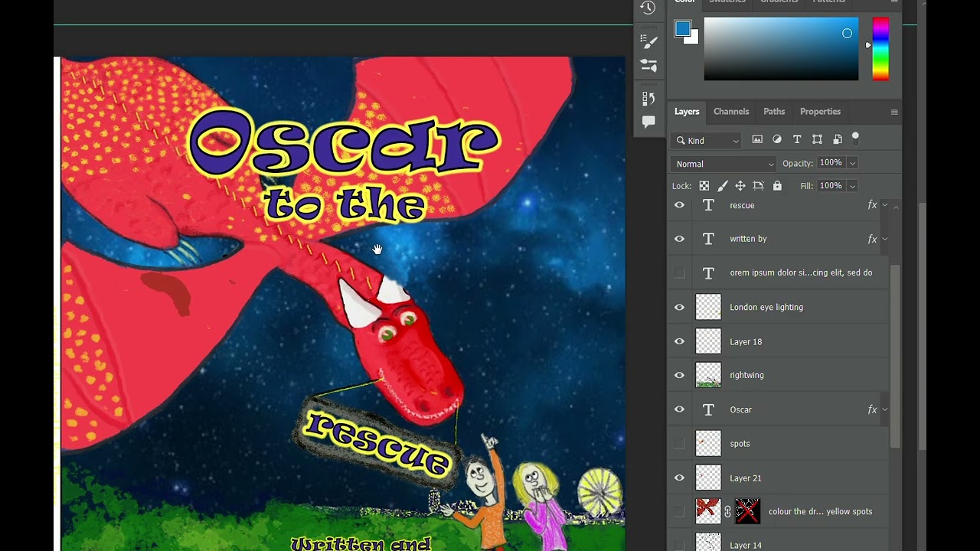Select the 'orem ipsum dolor' text layer name

[x=801, y=272]
